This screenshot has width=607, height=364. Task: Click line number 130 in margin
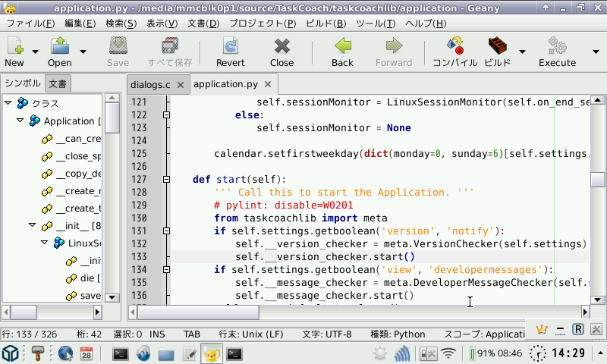(x=139, y=218)
